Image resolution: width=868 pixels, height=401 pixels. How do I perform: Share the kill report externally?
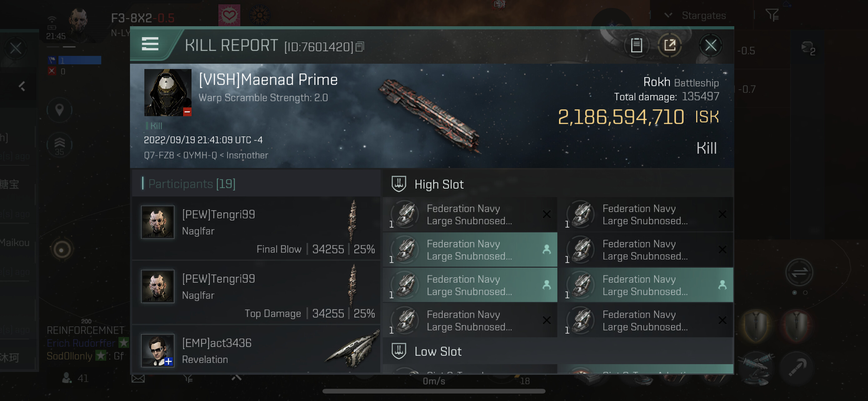tap(670, 45)
